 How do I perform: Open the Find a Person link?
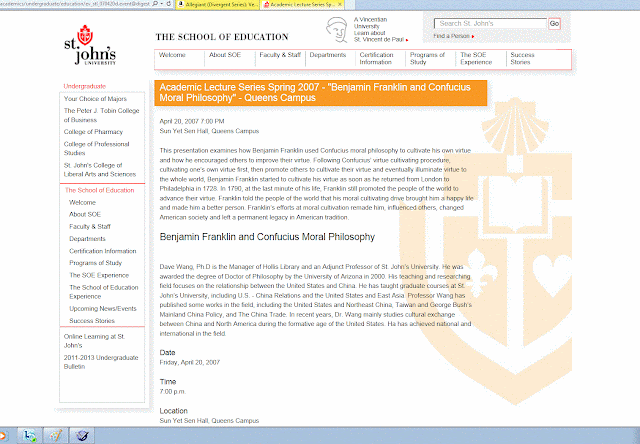click(451, 36)
